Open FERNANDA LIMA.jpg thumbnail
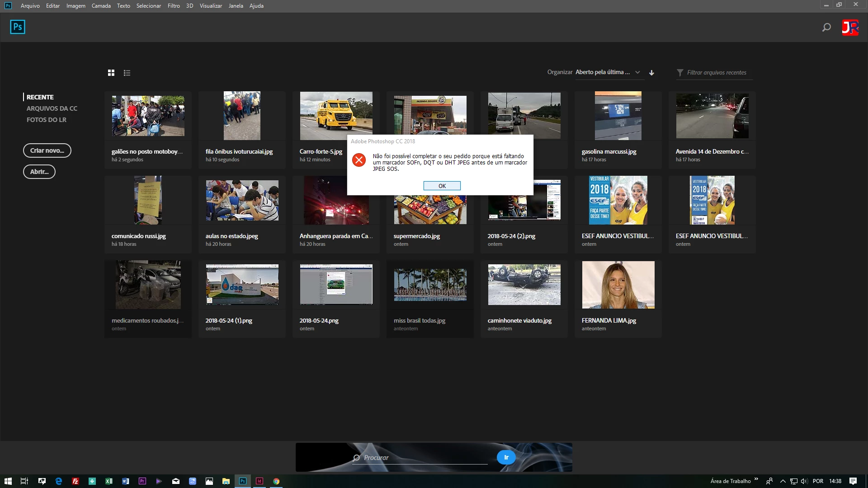This screenshot has height=488, width=868. click(618, 285)
